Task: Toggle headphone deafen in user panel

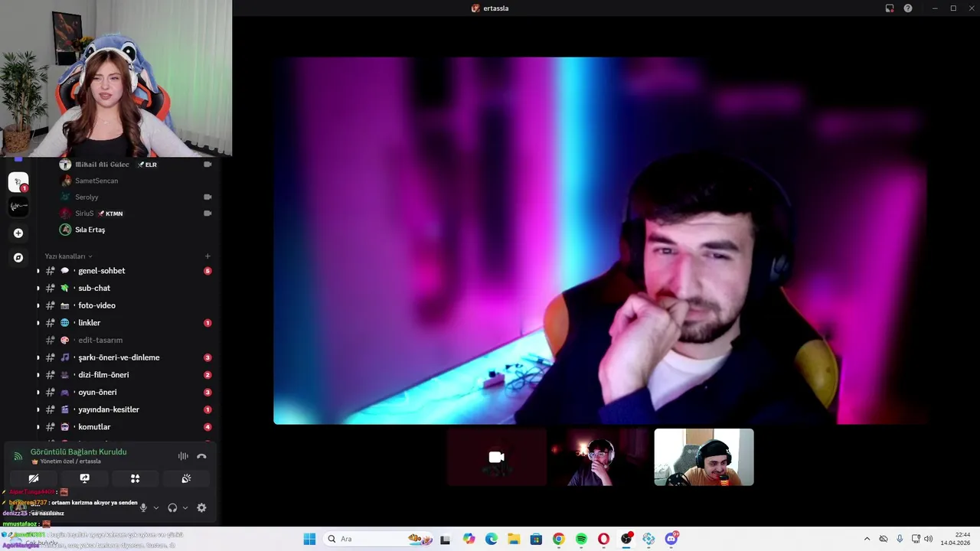Action: pyautogui.click(x=172, y=507)
